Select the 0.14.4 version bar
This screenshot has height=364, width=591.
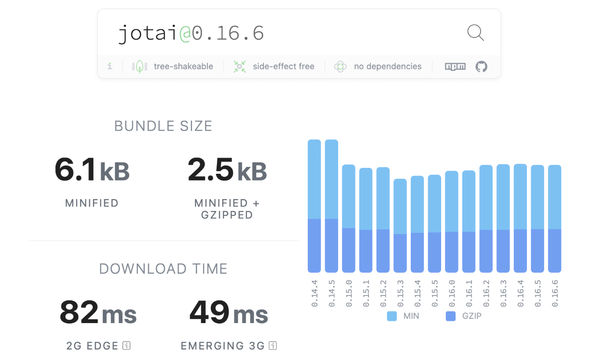pyautogui.click(x=314, y=206)
